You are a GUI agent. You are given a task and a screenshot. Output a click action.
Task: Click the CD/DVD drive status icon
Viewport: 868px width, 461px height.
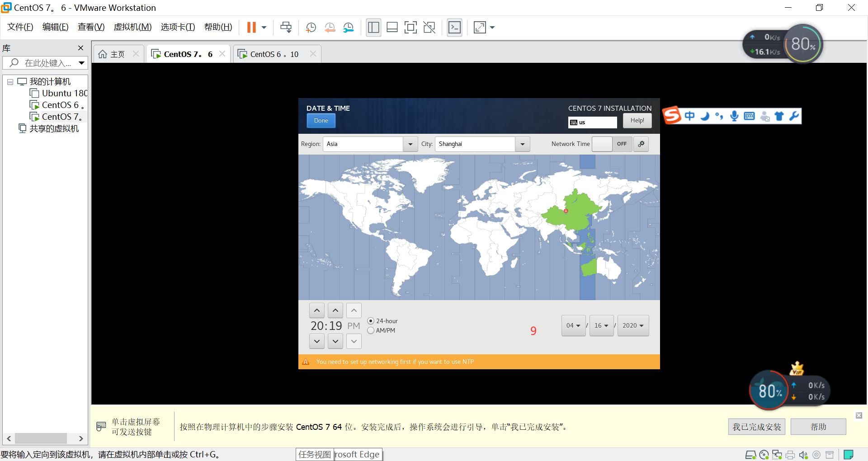pyautogui.click(x=764, y=455)
